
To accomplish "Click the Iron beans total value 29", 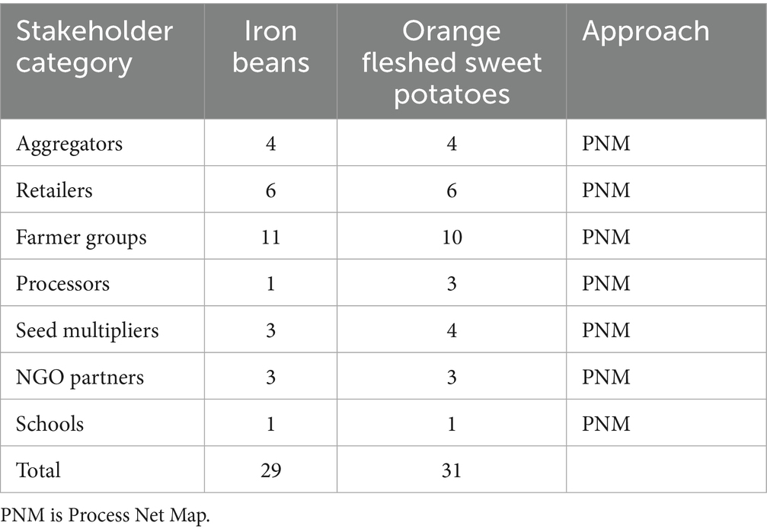I will point(270,470).
